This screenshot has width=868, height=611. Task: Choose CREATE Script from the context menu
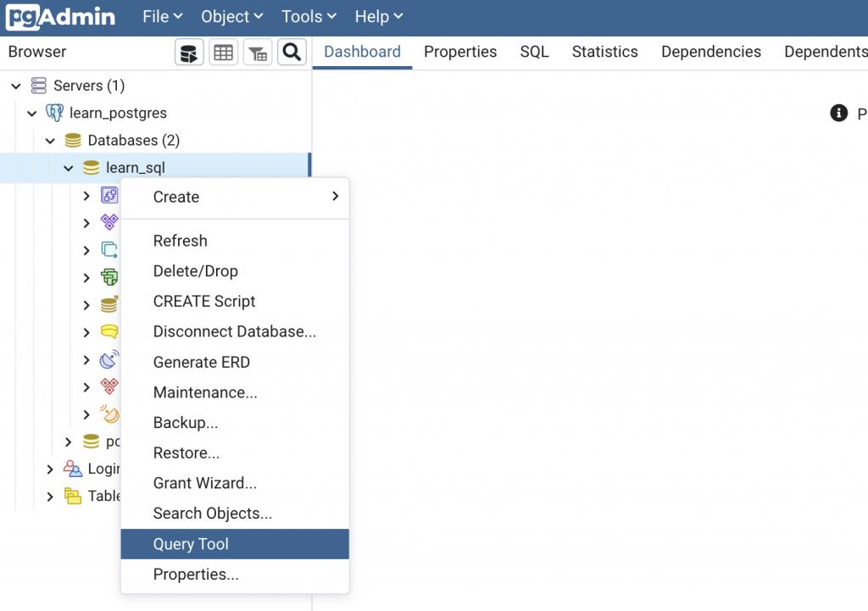[x=235, y=302]
